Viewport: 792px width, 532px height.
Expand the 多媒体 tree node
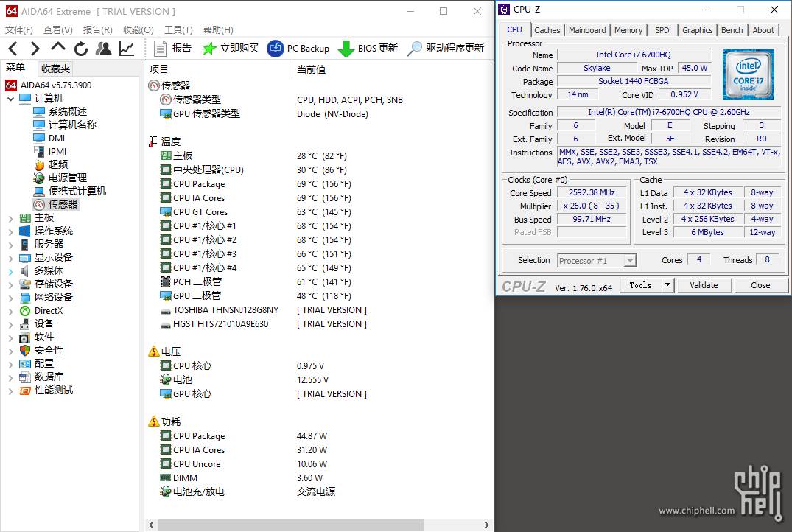click(10, 271)
